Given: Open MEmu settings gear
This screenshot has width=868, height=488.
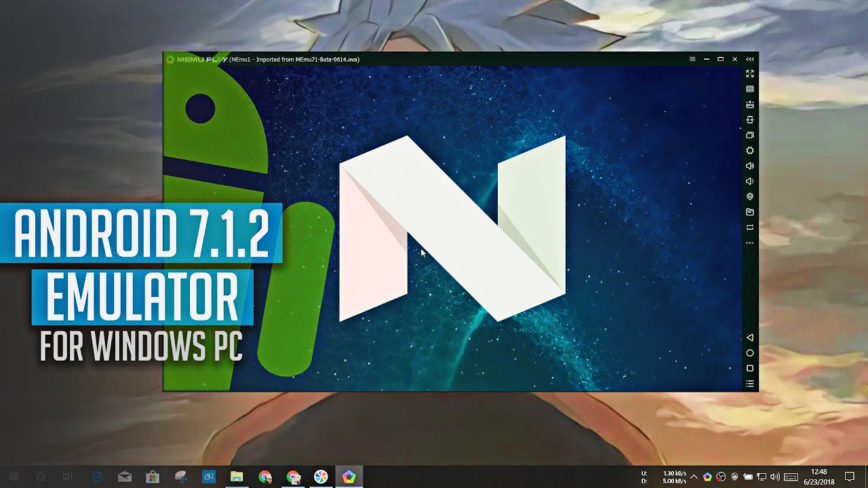Looking at the screenshot, I should (x=750, y=150).
